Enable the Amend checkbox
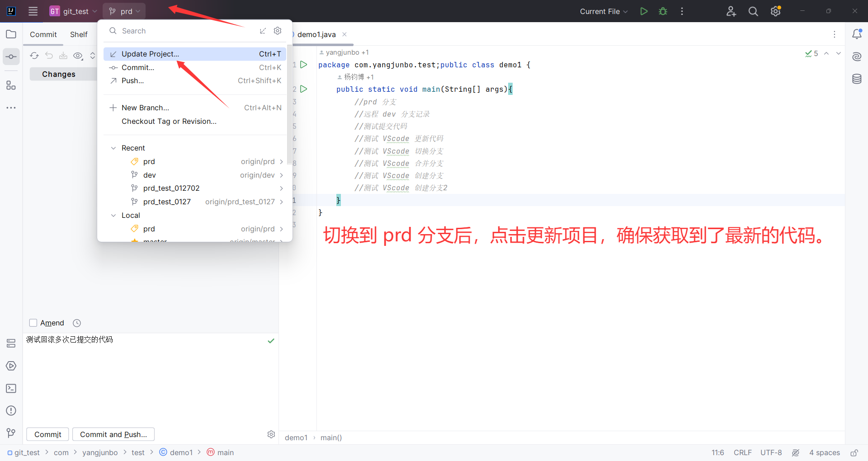Image resolution: width=868 pixels, height=461 pixels. [x=33, y=323]
